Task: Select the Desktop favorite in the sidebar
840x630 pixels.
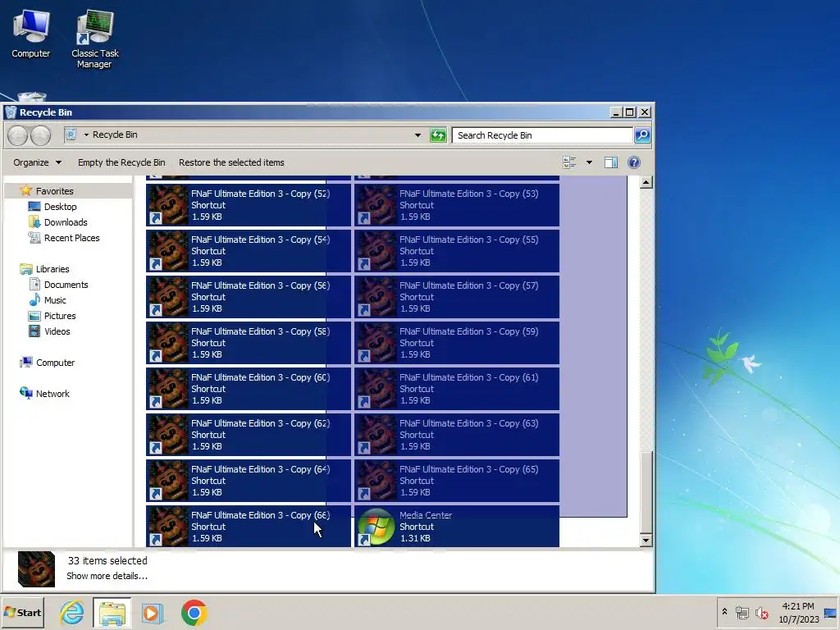Action: tap(52, 207)
